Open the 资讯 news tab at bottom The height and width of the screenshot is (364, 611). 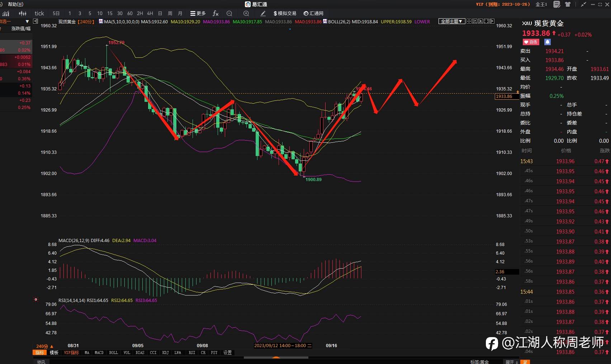(41, 361)
